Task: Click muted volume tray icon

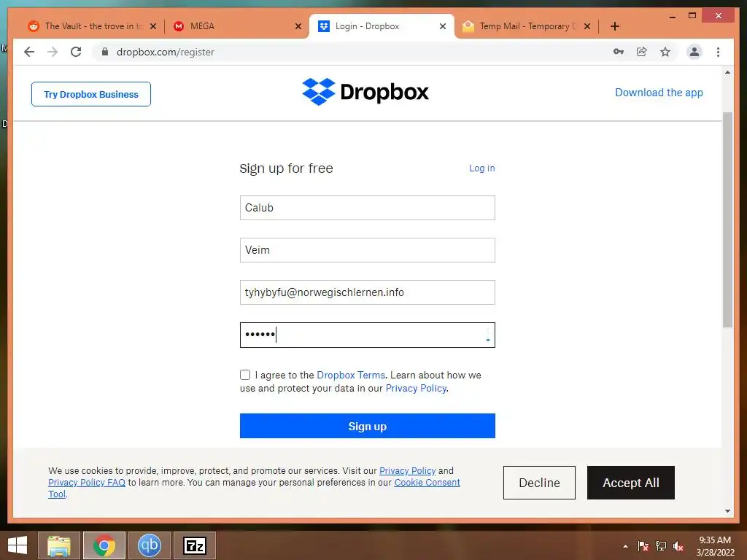Action: point(678,546)
